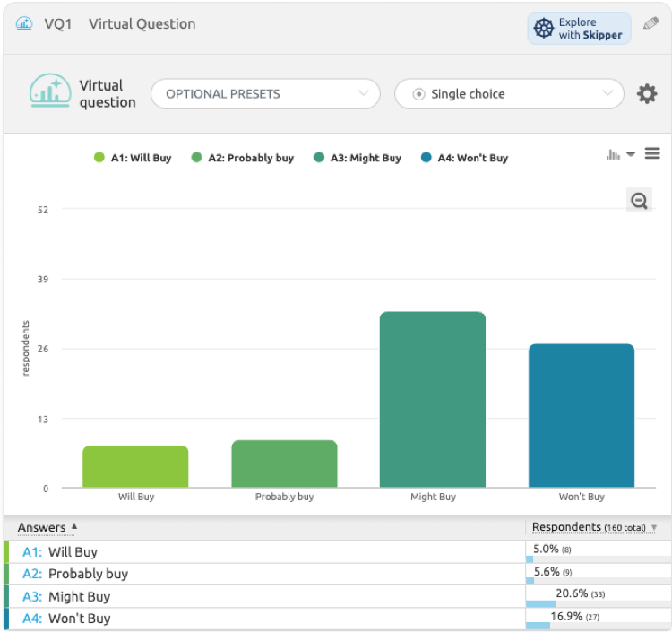Click the A3: Might Buy answer row
The width and height of the screenshot is (672, 632).
pos(79,596)
